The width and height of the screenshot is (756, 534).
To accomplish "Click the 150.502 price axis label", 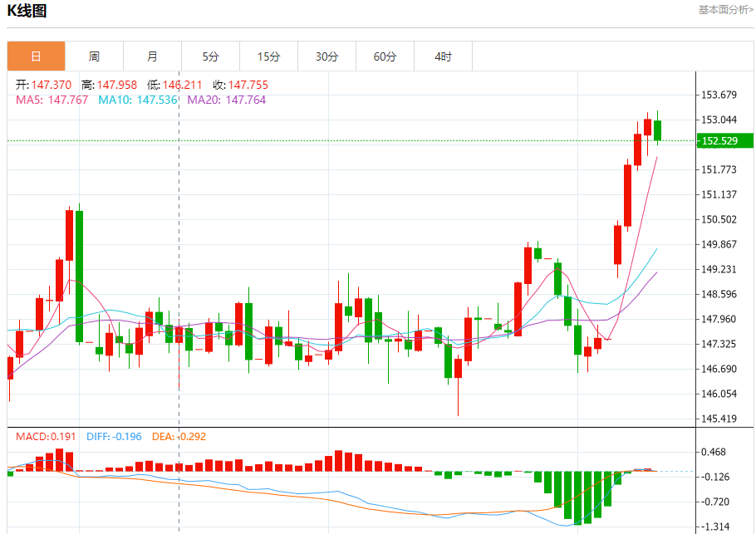I will click(719, 219).
